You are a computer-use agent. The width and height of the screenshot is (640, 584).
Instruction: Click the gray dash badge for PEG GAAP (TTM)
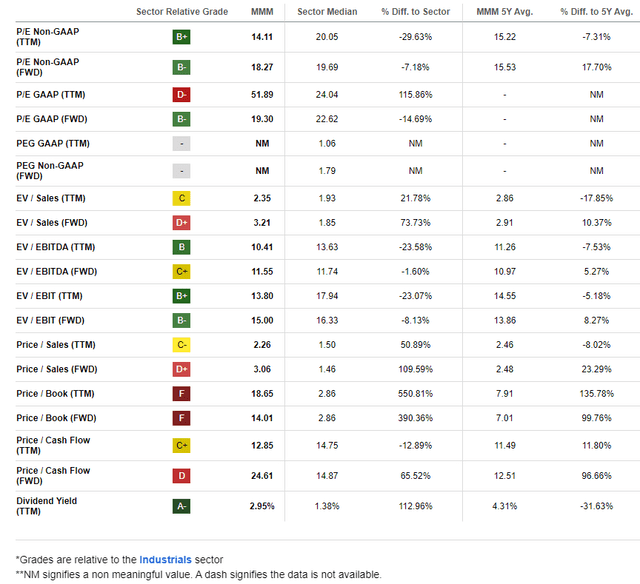pos(181,144)
